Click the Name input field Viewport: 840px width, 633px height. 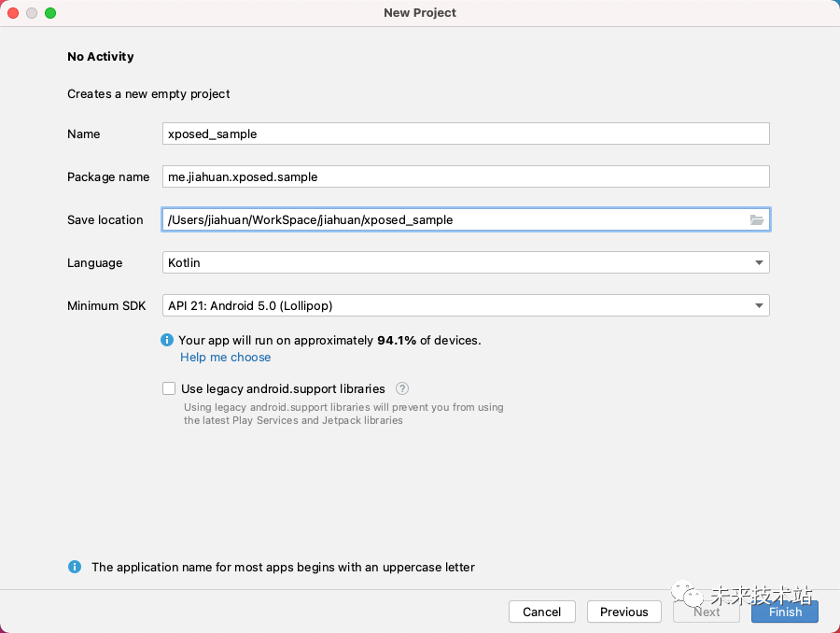click(x=466, y=134)
